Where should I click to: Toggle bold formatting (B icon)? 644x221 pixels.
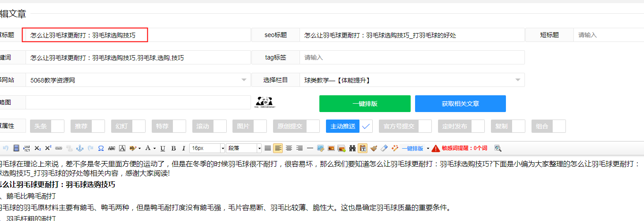[x=173, y=148]
